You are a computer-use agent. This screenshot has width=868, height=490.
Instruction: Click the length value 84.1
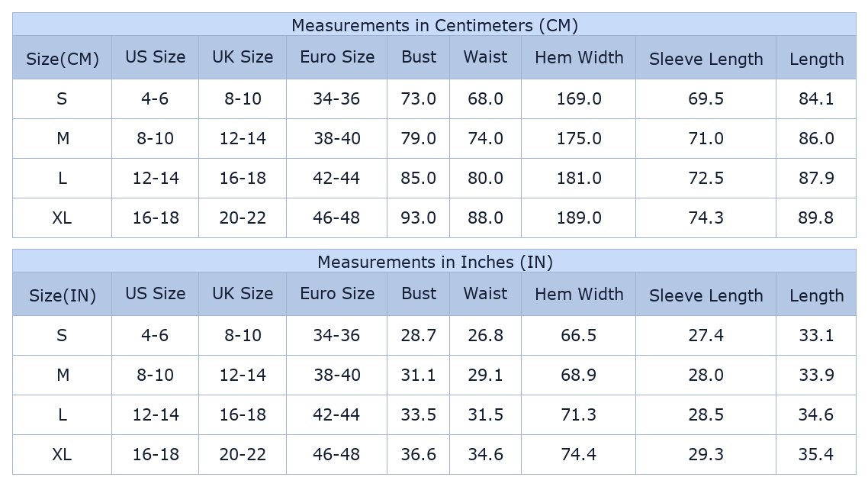816,99
